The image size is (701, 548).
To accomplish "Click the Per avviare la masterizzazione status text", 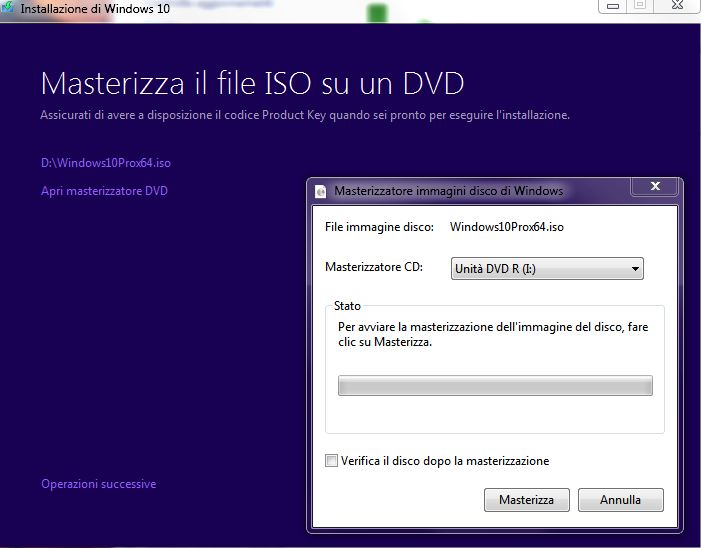I will click(493, 334).
